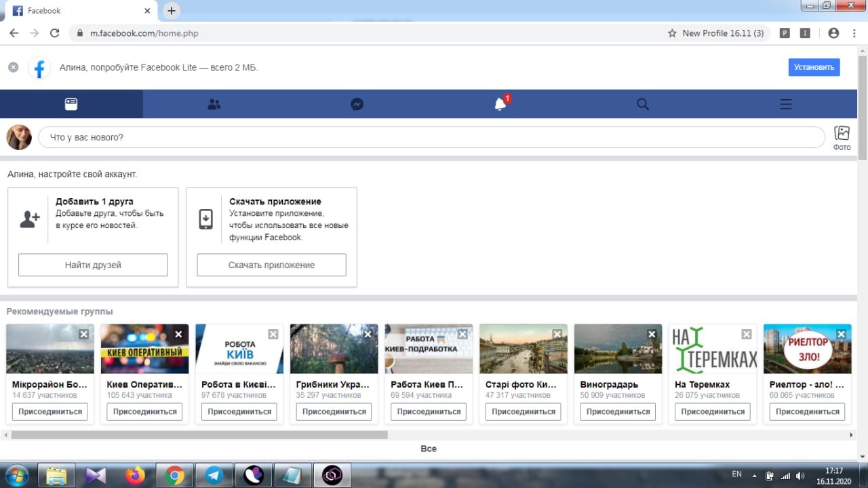
Task: Bookmark page with the star icon
Action: click(x=672, y=33)
